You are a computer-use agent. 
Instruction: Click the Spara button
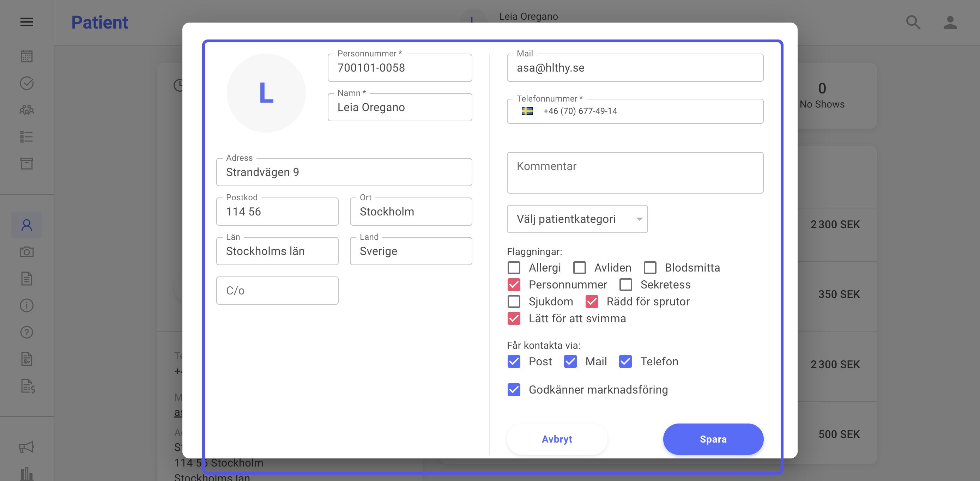point(713,439)
